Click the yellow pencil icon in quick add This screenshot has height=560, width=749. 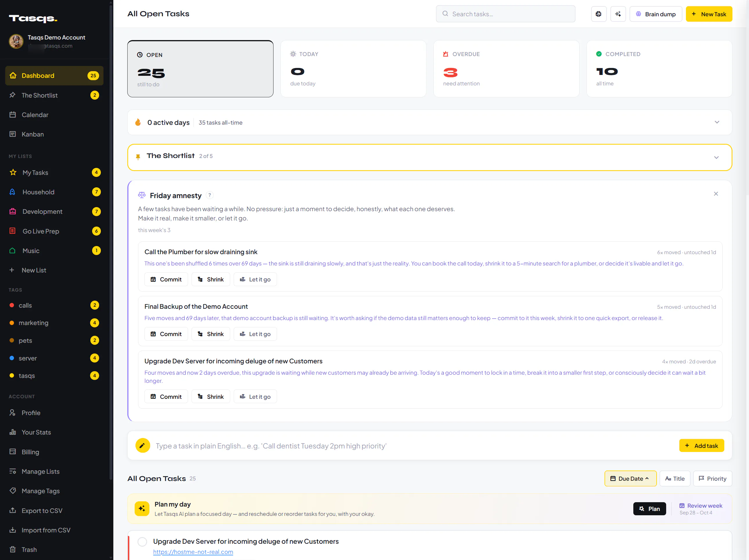142,445
